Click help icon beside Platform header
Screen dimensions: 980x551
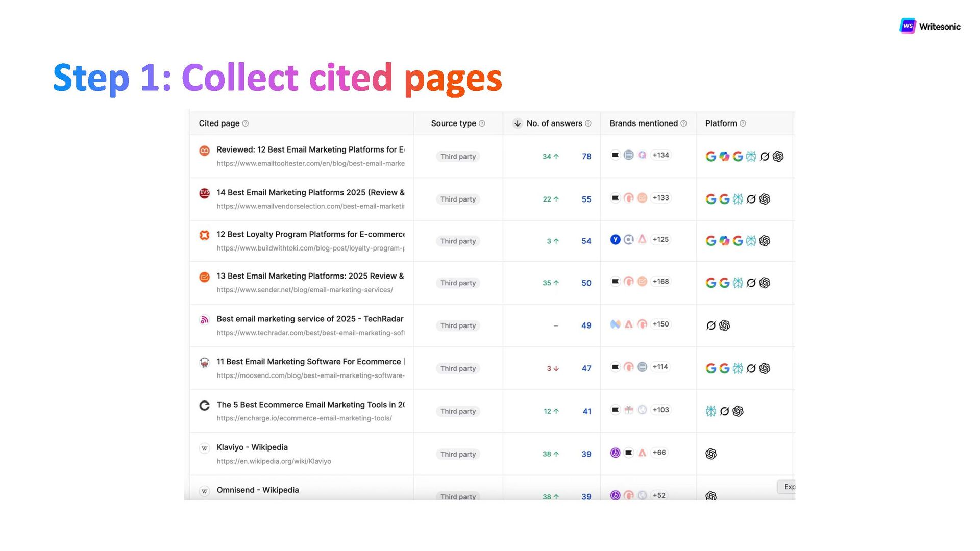coord(743,123)
